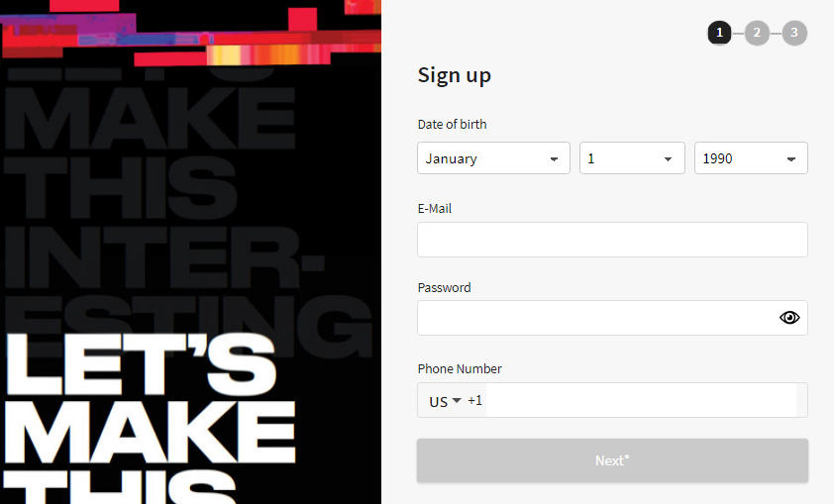This screenshot has width=834, height=504.
Task: Expand the US country code selector
Action: (x=445, y=401)
